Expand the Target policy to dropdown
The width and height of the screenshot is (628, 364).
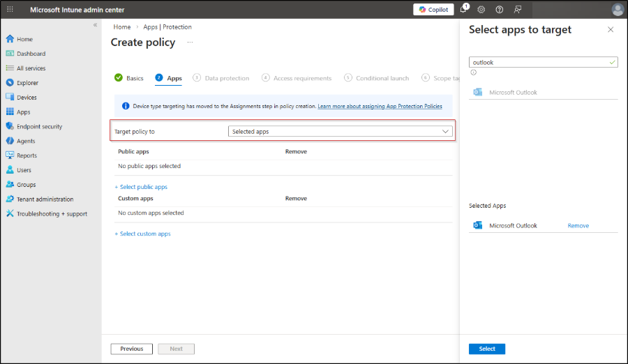click(341, 131)
